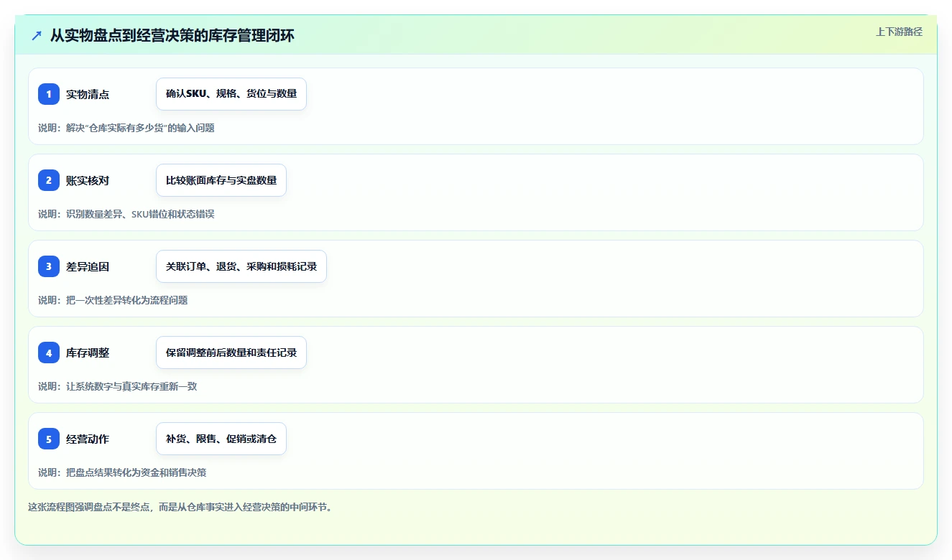Click the arrow icon beside the title

point(37,35)
